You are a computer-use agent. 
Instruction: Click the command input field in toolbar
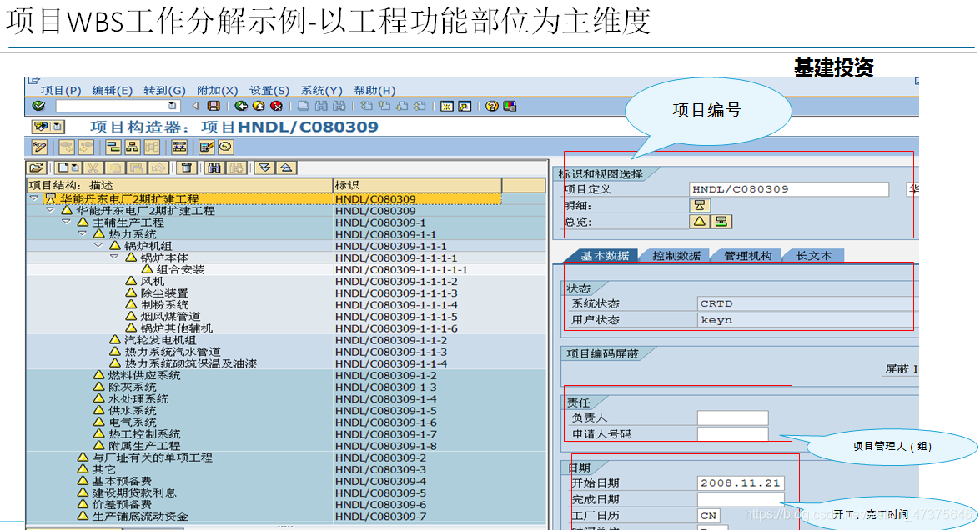pos(118,106)
